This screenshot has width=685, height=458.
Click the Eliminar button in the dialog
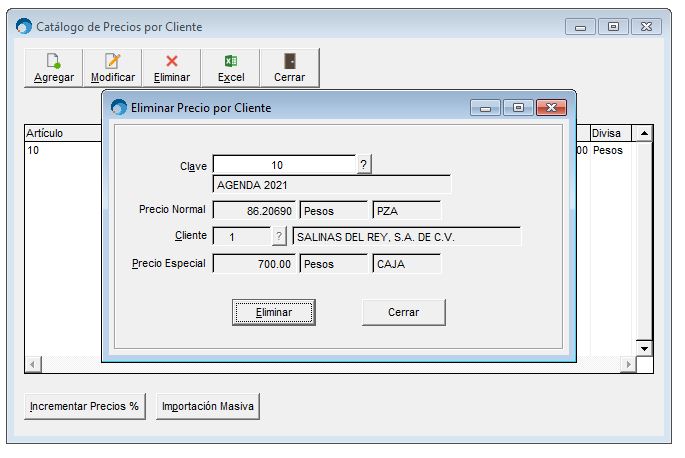click(x=274, y=312)
